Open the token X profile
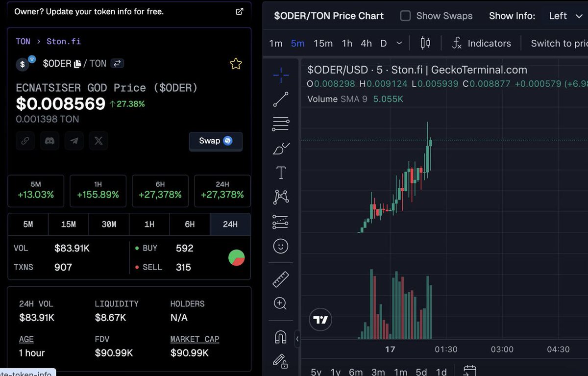The height and width of the screenshot is (376, 588). [98, 141]
